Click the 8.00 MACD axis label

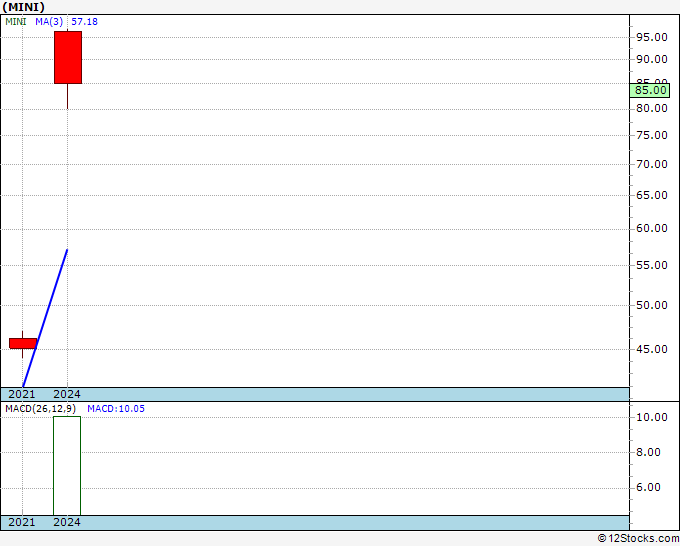(x=648, y=452)
